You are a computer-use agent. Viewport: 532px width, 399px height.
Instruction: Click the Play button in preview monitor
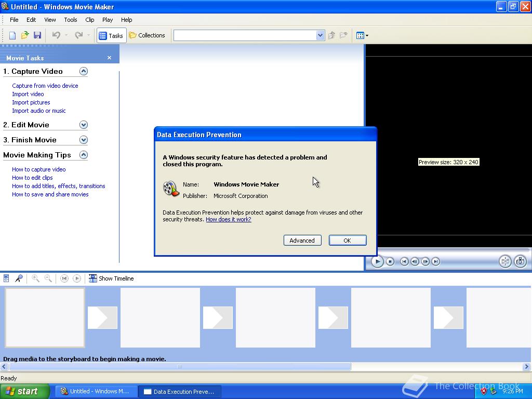pos(377,262)
